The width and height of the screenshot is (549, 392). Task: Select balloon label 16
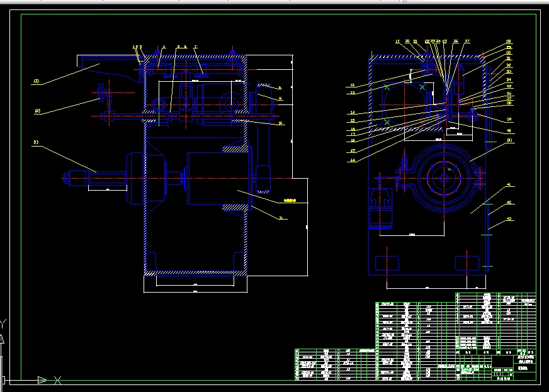click(x=353, y=129)
